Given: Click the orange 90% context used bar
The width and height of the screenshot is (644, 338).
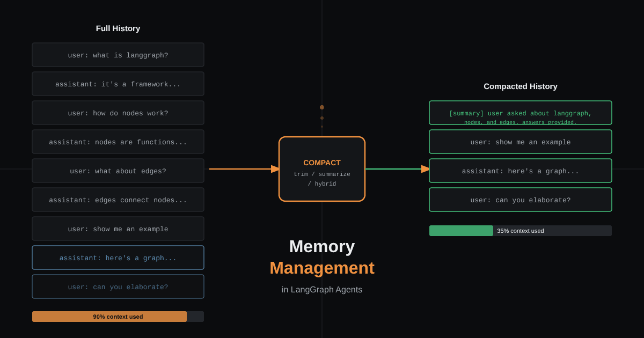Looking at the screenshot, I should tap(109, 317).
